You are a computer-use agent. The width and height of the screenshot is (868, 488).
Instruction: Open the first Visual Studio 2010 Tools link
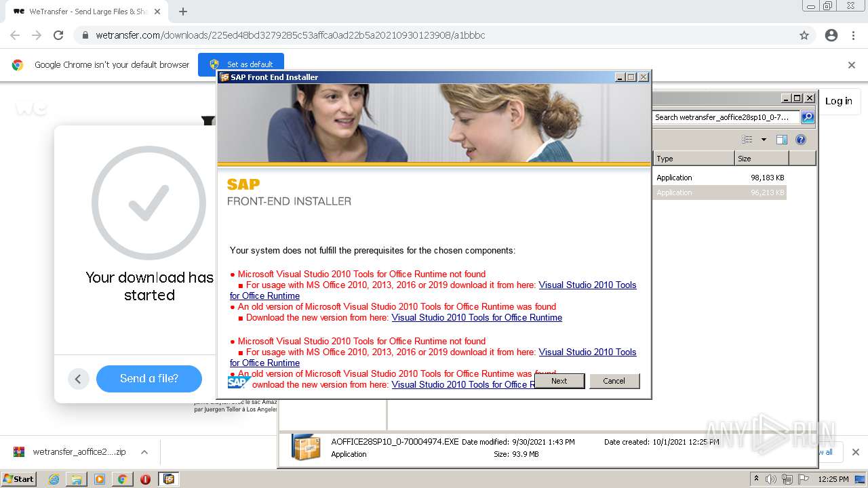pos(587,285)
